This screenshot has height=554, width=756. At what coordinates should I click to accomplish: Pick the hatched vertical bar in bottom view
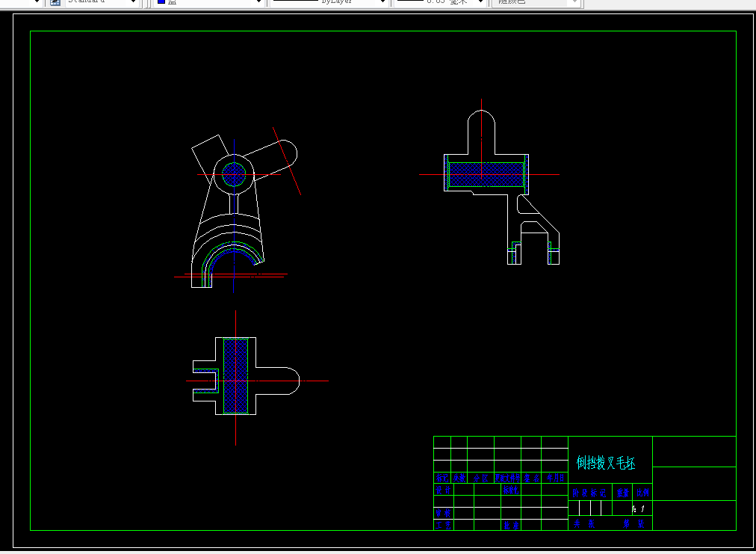point(236,376)
